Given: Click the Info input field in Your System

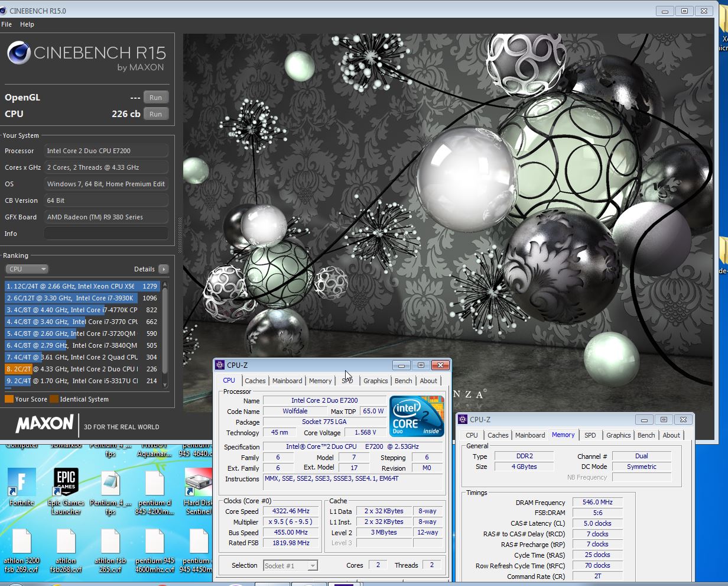Looking at the screenshot, I should (106, 234).
